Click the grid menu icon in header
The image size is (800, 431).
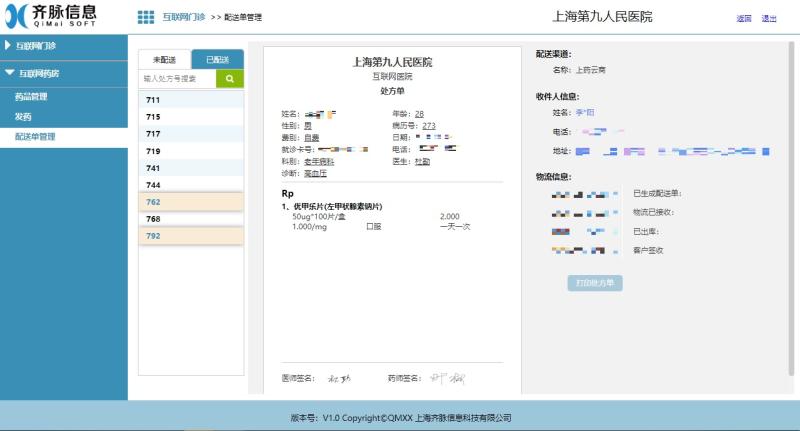[x=146, y=18]
